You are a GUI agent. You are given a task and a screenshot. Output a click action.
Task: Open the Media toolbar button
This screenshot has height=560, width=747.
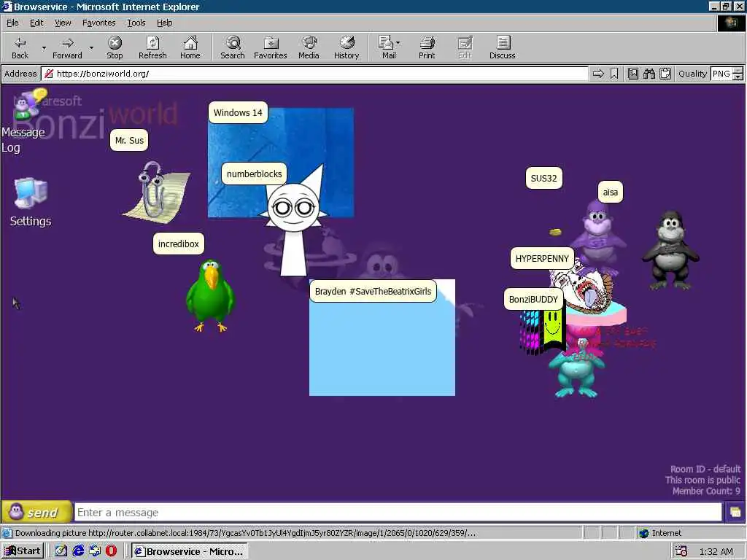click(x=309, y=47)
